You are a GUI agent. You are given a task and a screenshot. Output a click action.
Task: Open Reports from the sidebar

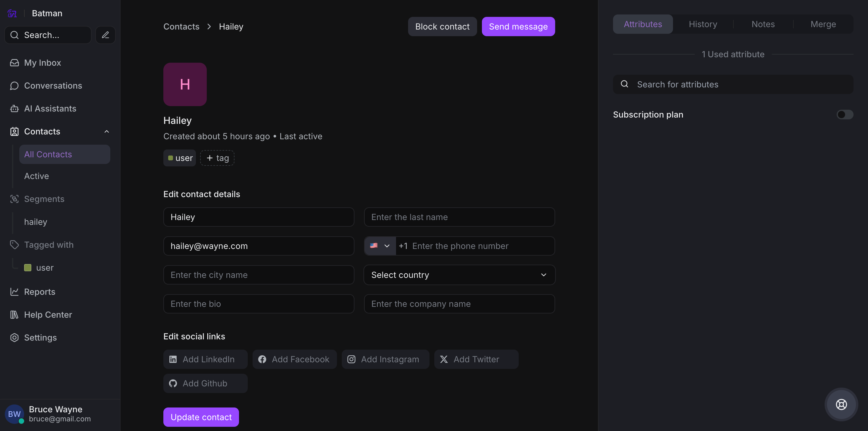tap(39, 291)
